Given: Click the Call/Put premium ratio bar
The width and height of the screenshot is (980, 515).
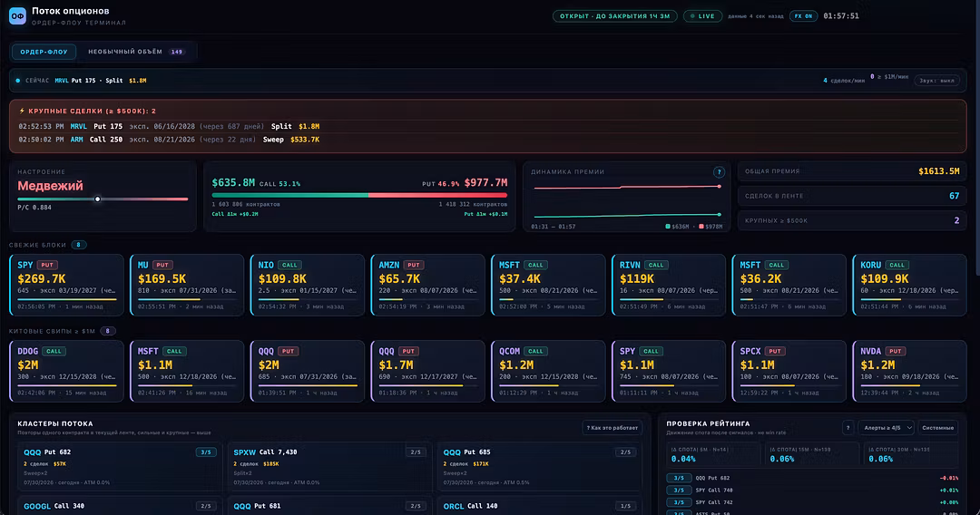Looking at the screenshot, I should [359, 195].
